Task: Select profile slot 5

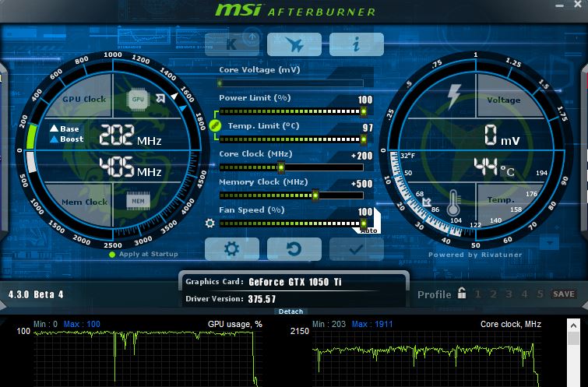Action: 540,294
